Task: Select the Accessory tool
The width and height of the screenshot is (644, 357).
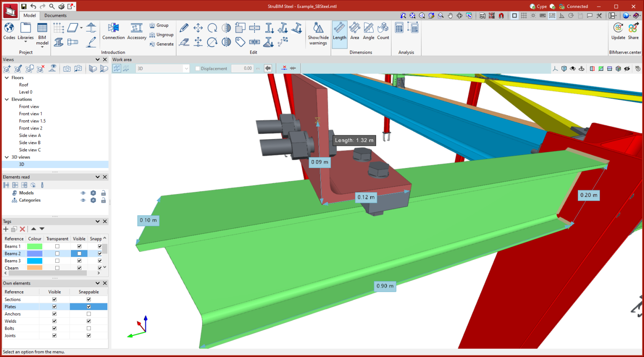Action: point(137,31)
